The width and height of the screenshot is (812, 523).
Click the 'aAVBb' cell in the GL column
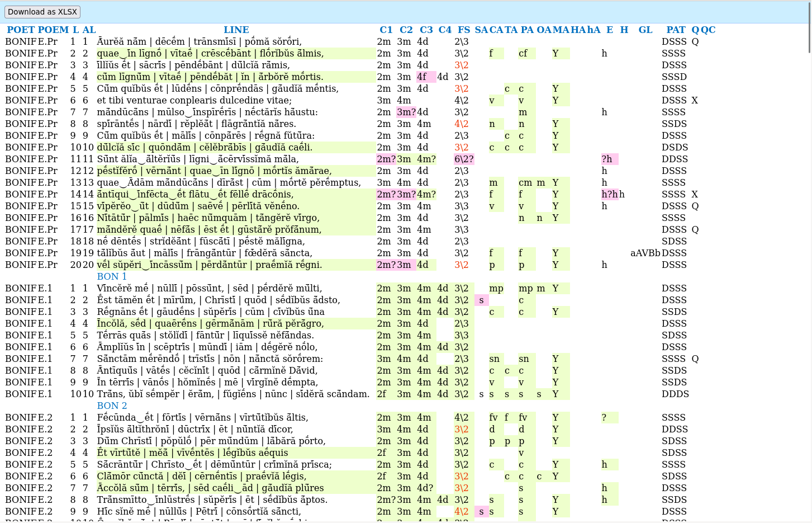[x=645, y=253]
